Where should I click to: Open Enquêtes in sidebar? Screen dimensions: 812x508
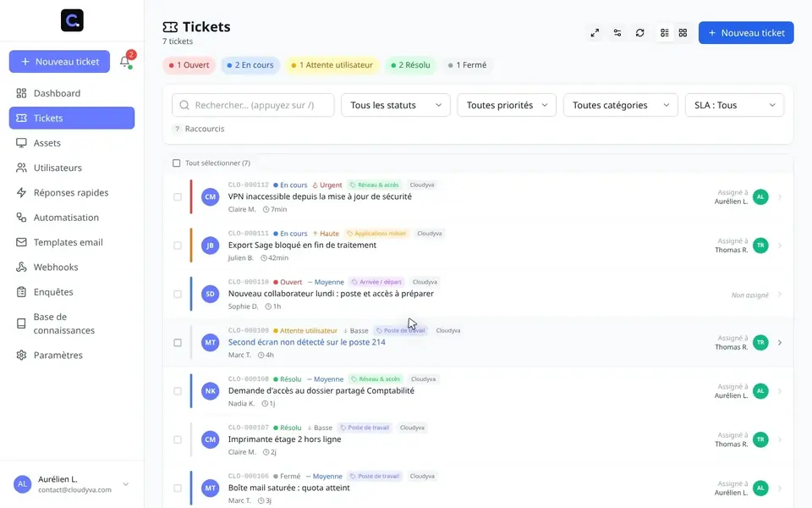(72, 292)
